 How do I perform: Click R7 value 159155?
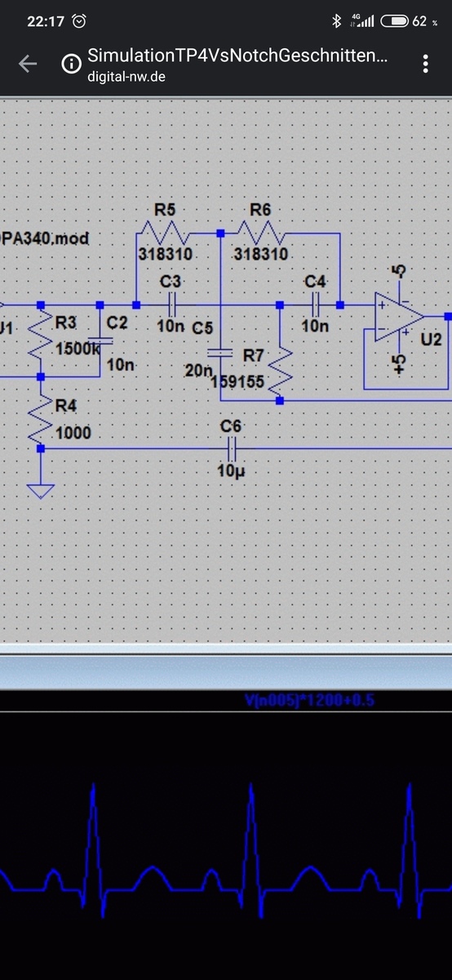[237, 381]
